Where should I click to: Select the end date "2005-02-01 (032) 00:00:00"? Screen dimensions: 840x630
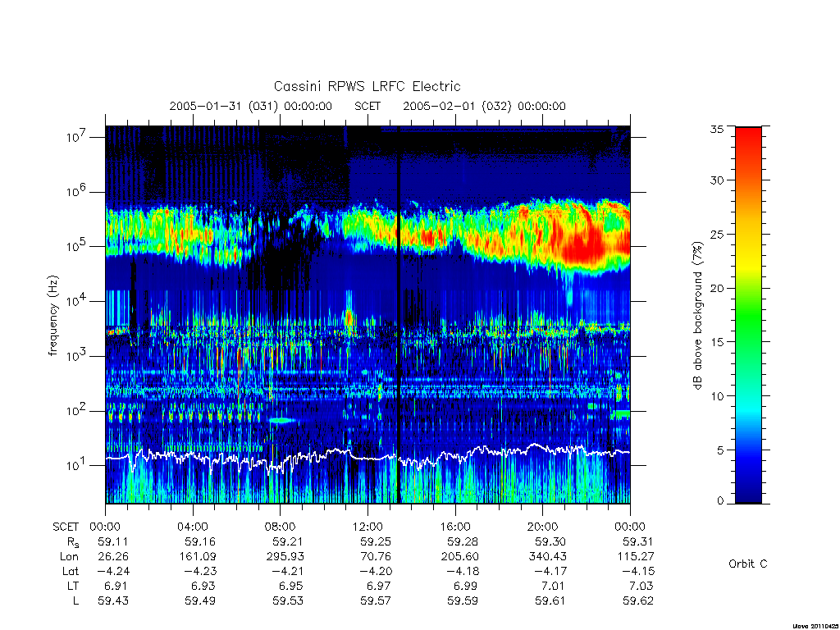click(x=484, y=106)
